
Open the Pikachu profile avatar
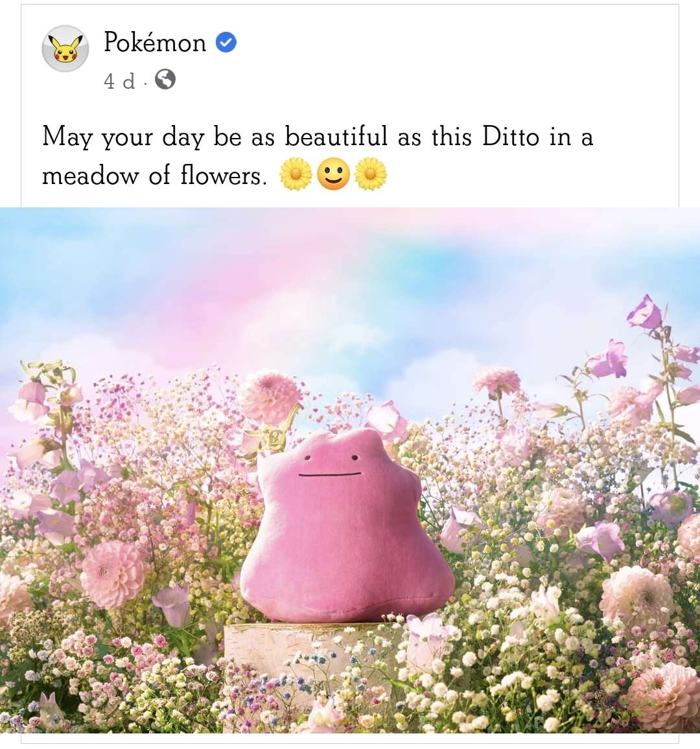(65, 49)
